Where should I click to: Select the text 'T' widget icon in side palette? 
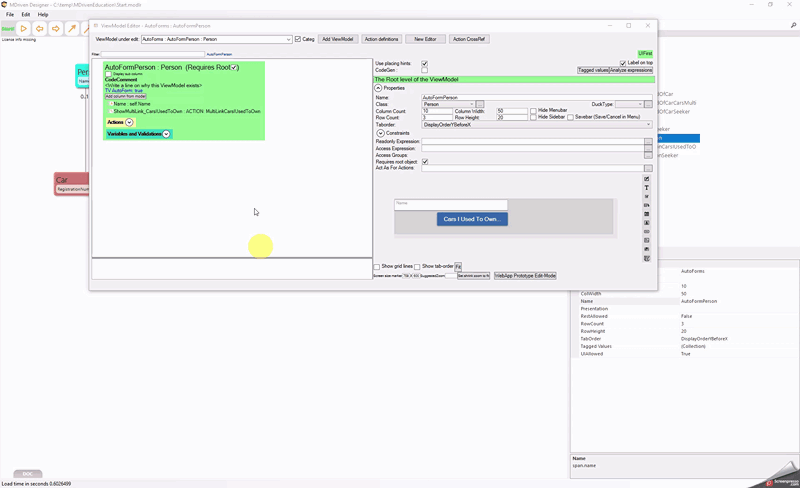(647, 188)
